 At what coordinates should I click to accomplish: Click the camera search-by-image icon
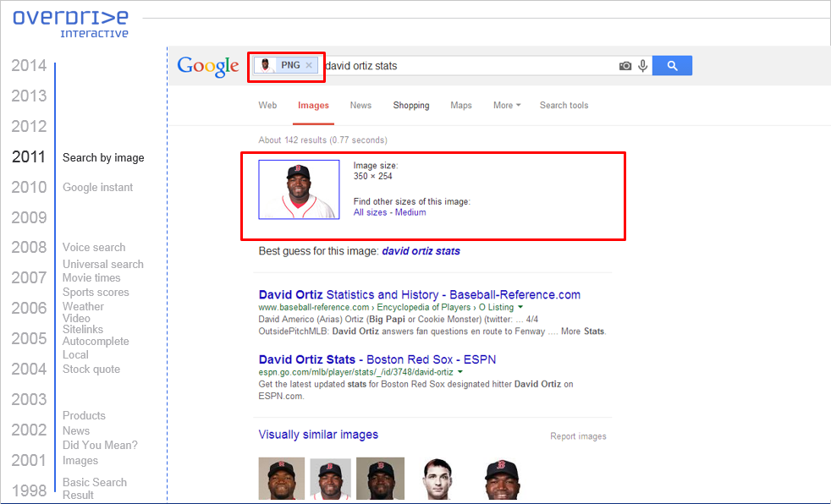point(625,66)
